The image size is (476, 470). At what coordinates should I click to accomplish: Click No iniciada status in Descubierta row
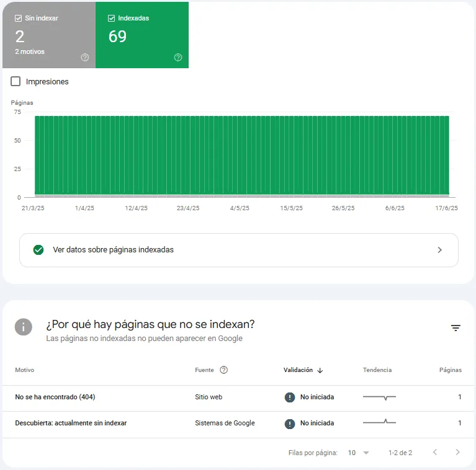[x=317, y=423]
